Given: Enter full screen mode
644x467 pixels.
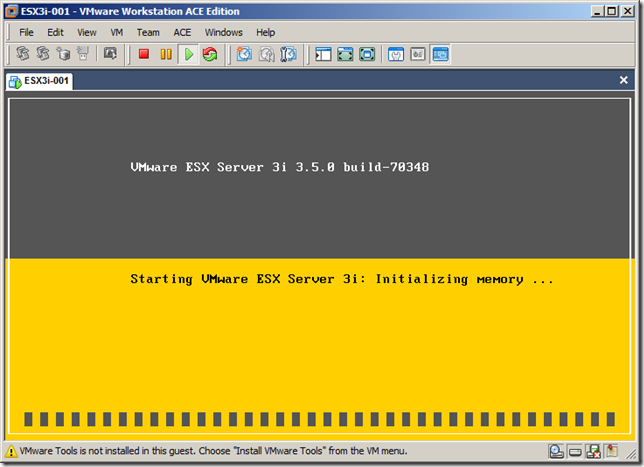Looking at the screenshot, I should 345,54.
